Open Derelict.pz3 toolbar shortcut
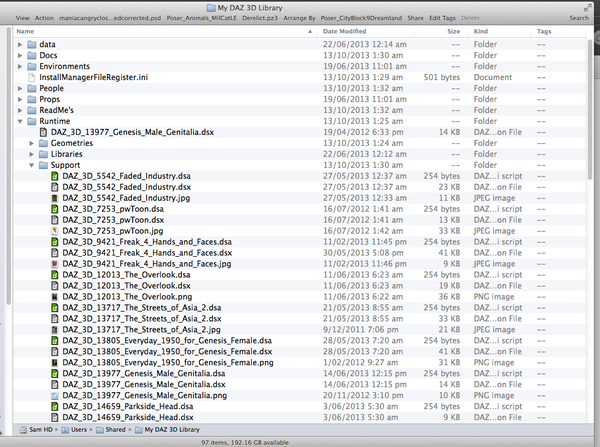This screenshot has height=447, width=600. 260,18
